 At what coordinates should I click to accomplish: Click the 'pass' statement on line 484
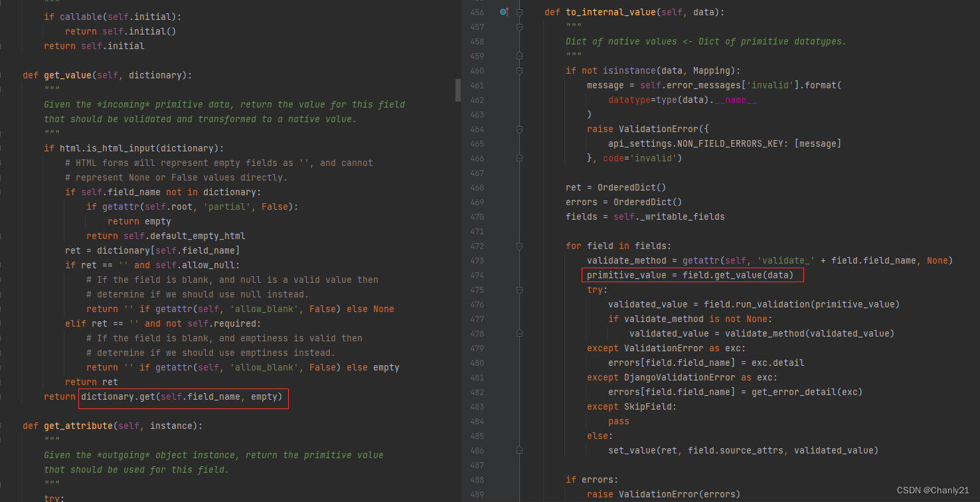pos(619,421)
